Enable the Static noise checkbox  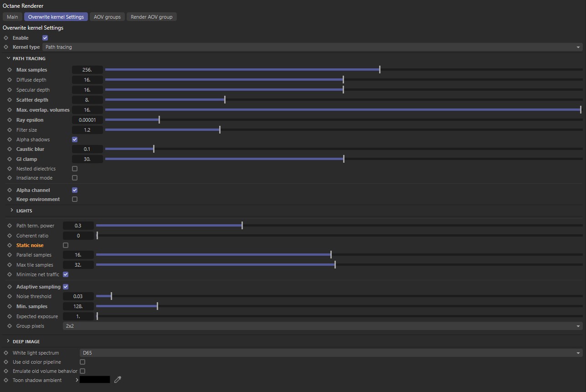pyautogui.click(x=66, y=245)
